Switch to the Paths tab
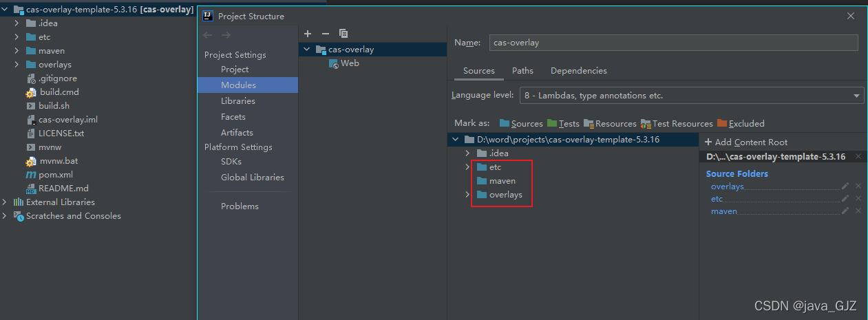The image size is (868, 320). point(522,71)
